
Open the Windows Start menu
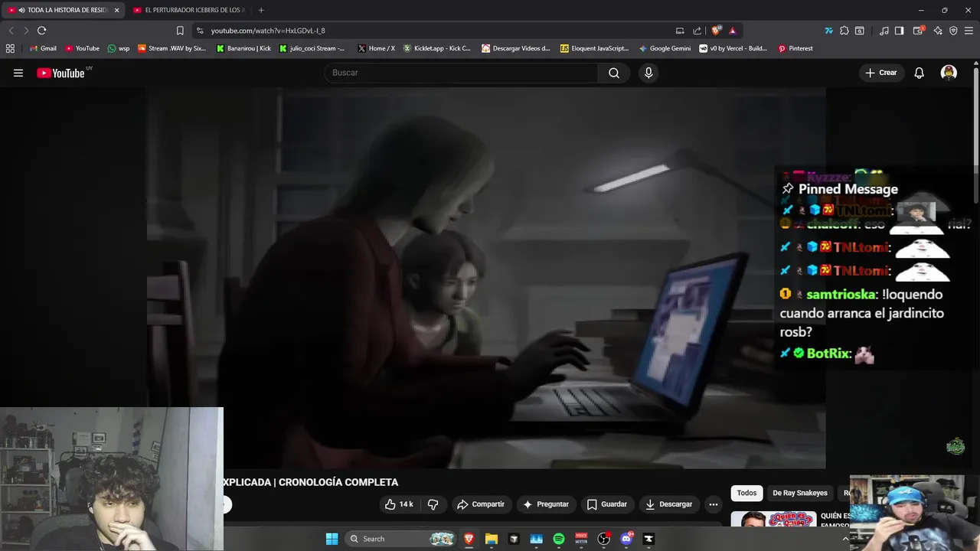coord(332,539)
